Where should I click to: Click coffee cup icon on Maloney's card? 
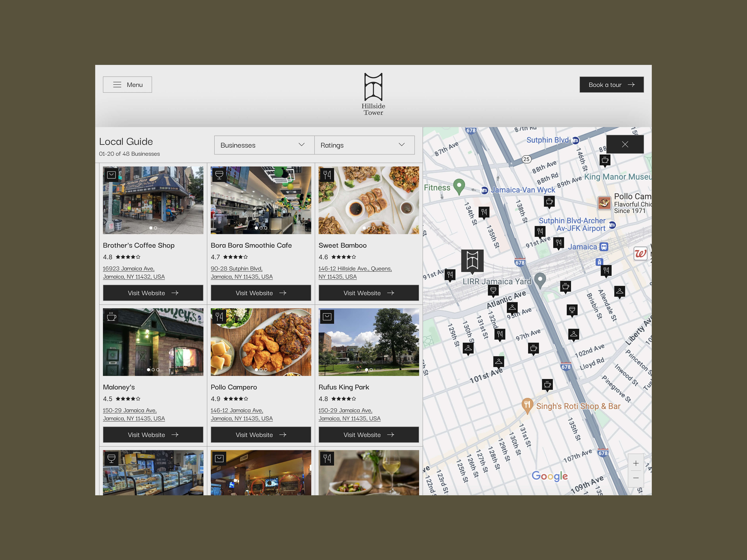(111, 317)
